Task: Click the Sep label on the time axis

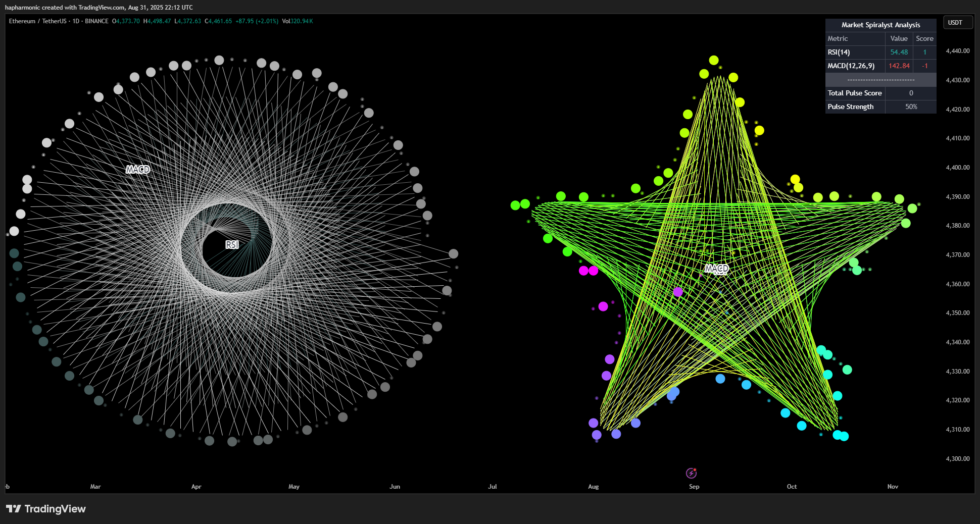Action: (x=694, y=487)
